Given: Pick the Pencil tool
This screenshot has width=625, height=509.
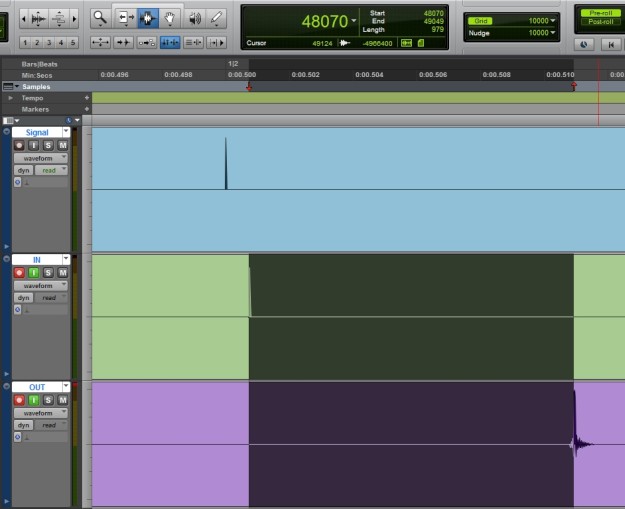Looking at the screenshot, I should click(217, 18).
